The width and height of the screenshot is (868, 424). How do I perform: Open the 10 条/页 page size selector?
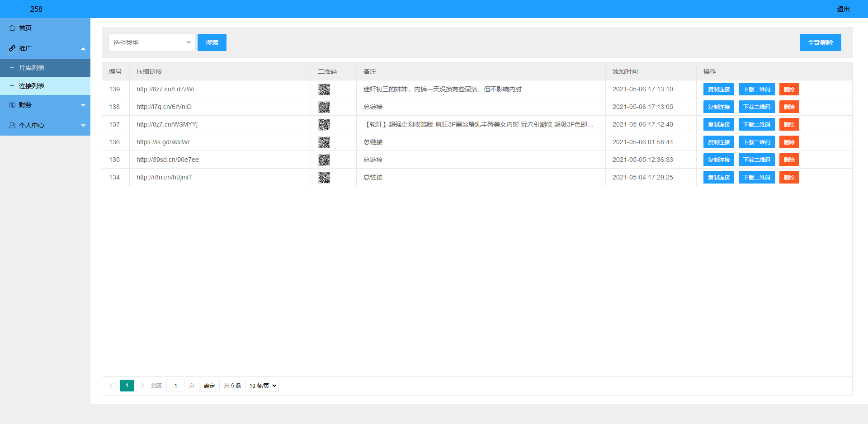tap(262, 386)
